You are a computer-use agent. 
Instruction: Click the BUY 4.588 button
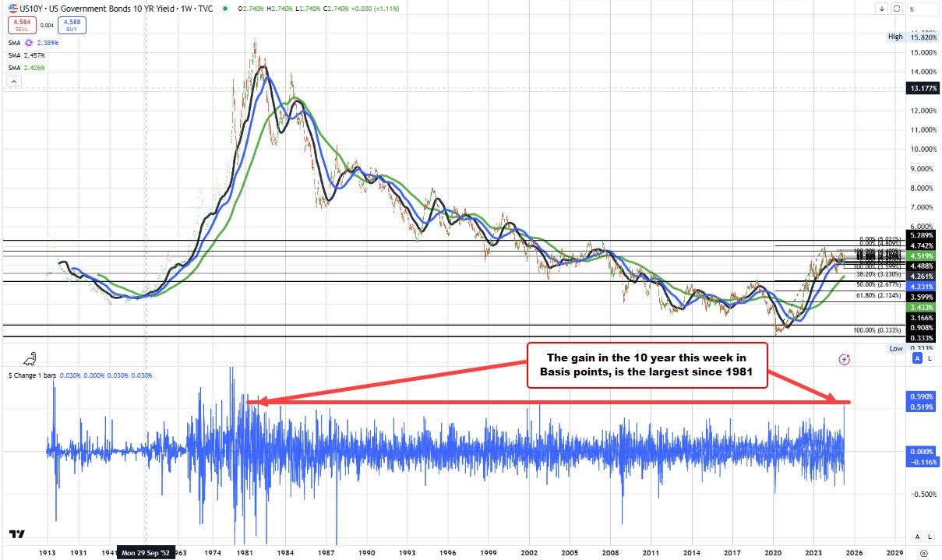[x=71, y=25]
